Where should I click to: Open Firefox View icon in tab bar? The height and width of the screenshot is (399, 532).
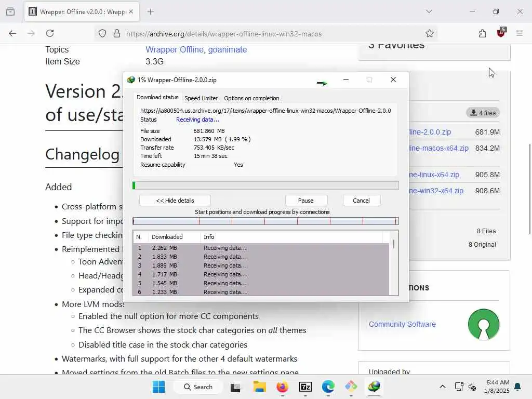pyautogui.click(x=10, y=11)
